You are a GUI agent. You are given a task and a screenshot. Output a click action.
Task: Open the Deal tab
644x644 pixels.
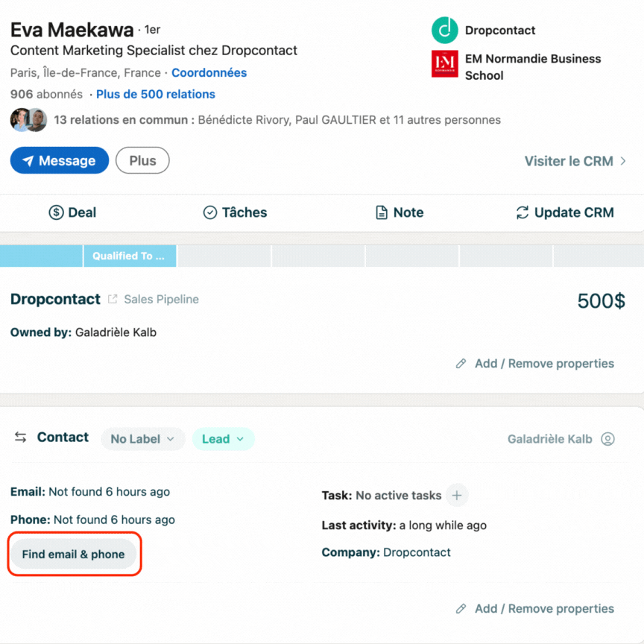point(72,212)
